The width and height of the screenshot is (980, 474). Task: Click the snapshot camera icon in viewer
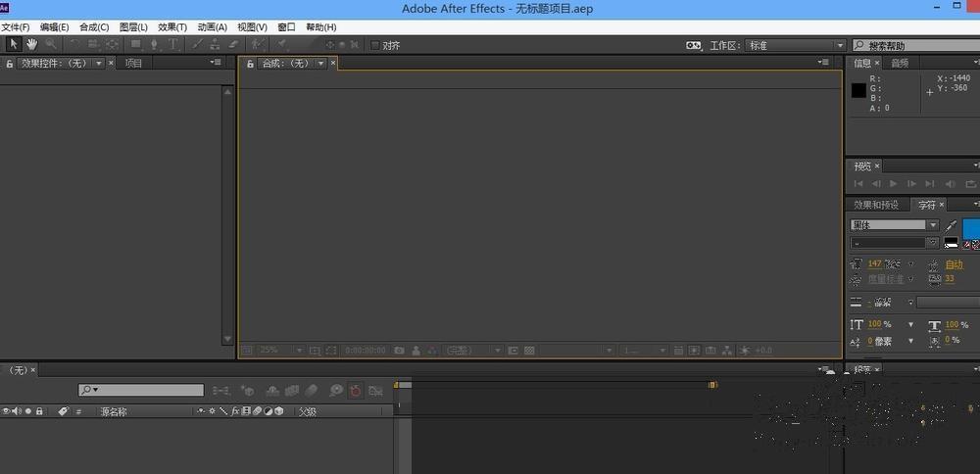click(x=399, y=351)
